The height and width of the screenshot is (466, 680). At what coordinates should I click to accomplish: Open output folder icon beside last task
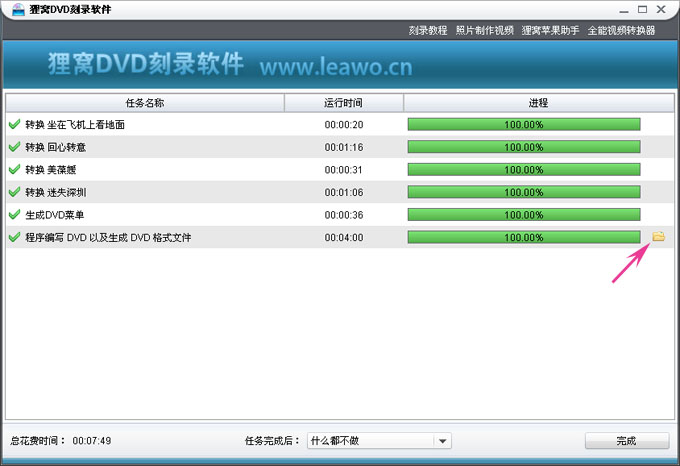(658, 236)
